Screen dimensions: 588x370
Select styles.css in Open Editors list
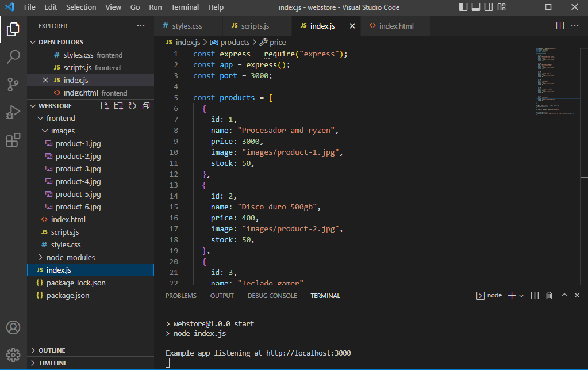(90, 55)
